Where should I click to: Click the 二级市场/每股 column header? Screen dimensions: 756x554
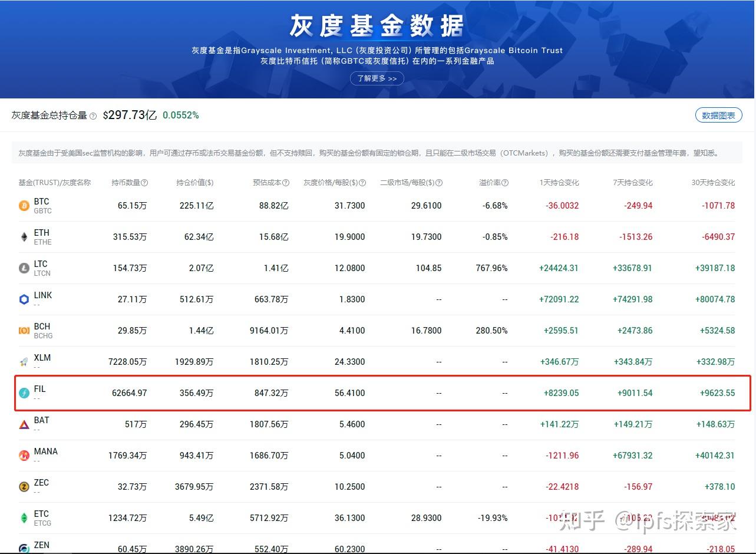(x=411, y=183)
